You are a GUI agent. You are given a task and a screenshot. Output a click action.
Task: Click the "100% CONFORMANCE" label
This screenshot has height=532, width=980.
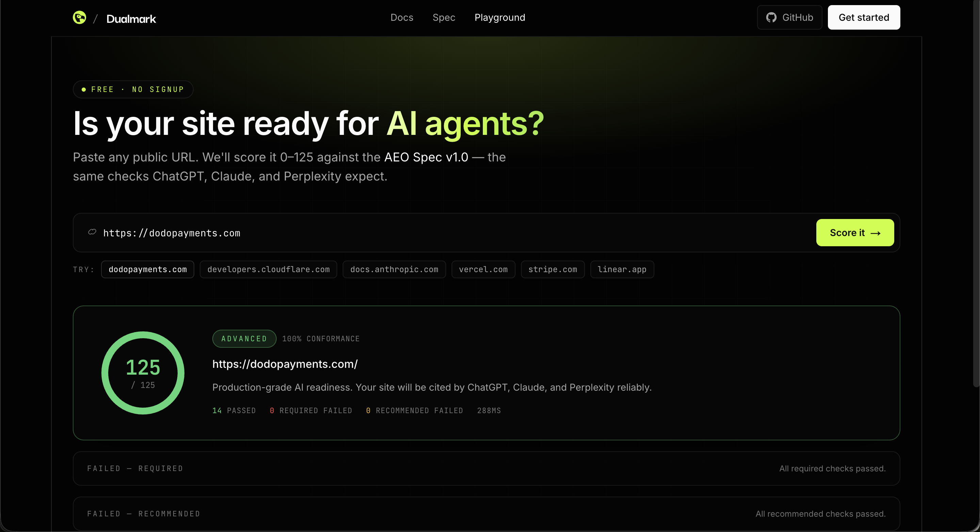coord(321,339)
